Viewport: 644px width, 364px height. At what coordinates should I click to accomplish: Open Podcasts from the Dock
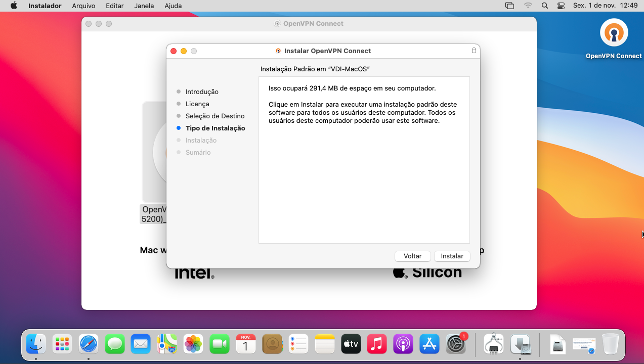tap(403, 344)
